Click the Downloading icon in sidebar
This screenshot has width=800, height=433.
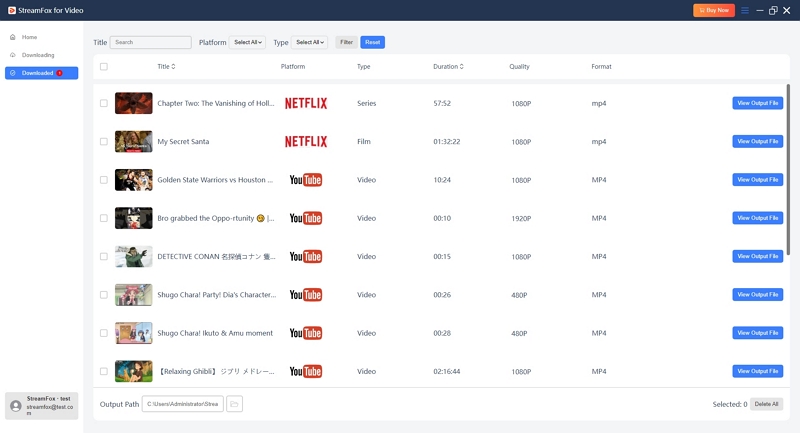click(x=13, y=55)
